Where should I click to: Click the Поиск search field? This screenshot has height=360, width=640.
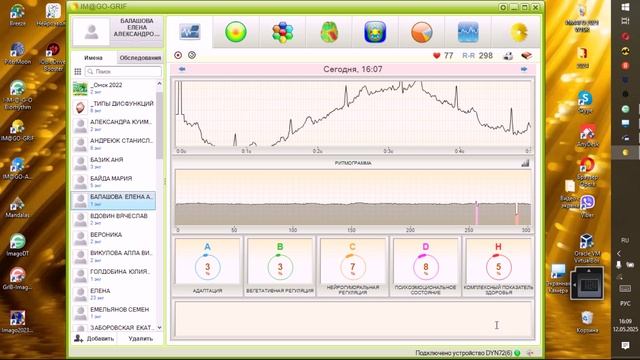coord(123,71)
